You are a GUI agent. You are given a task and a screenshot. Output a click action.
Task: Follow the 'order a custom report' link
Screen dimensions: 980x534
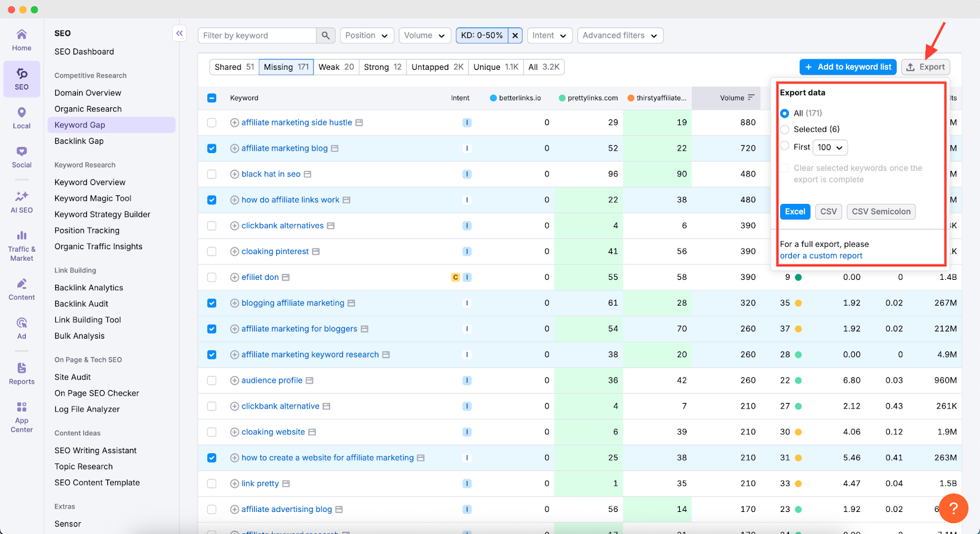point(821,256)
